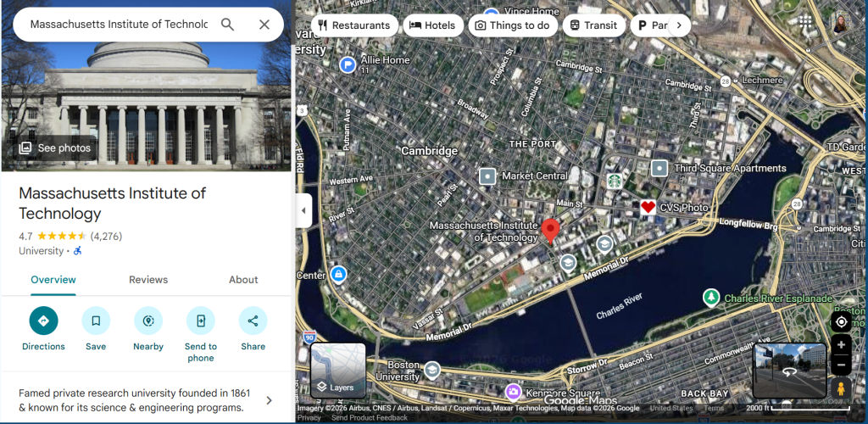Click the show your location icon
This screenshot has width=868, height=424.
coord(842,321)
